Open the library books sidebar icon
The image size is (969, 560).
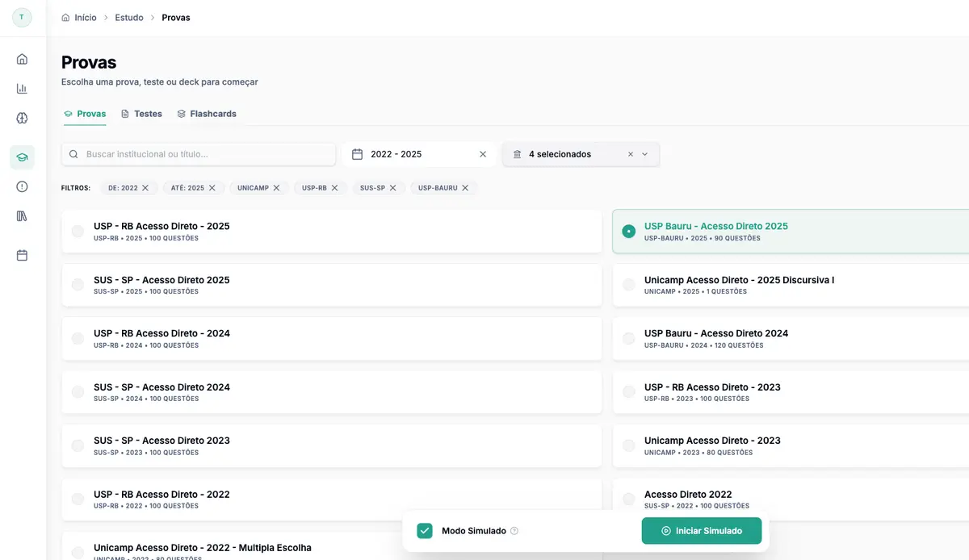[x=22, y=216]
